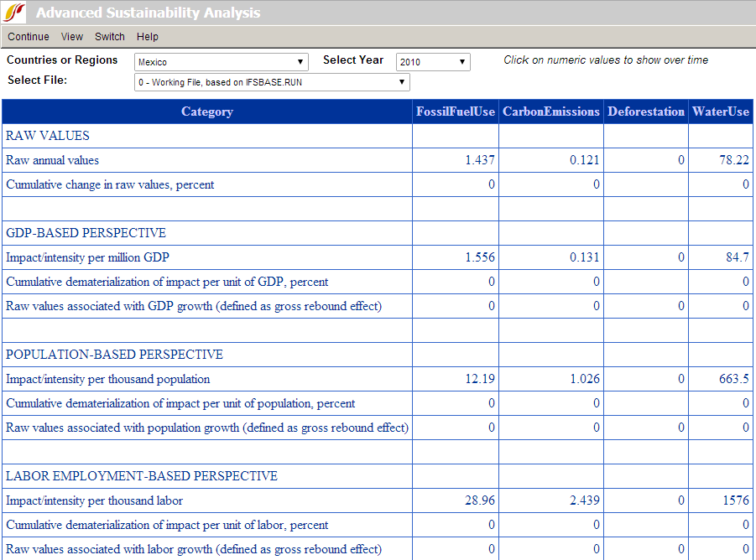
Task: Open the View menu
Action: (x=72, y=37)
